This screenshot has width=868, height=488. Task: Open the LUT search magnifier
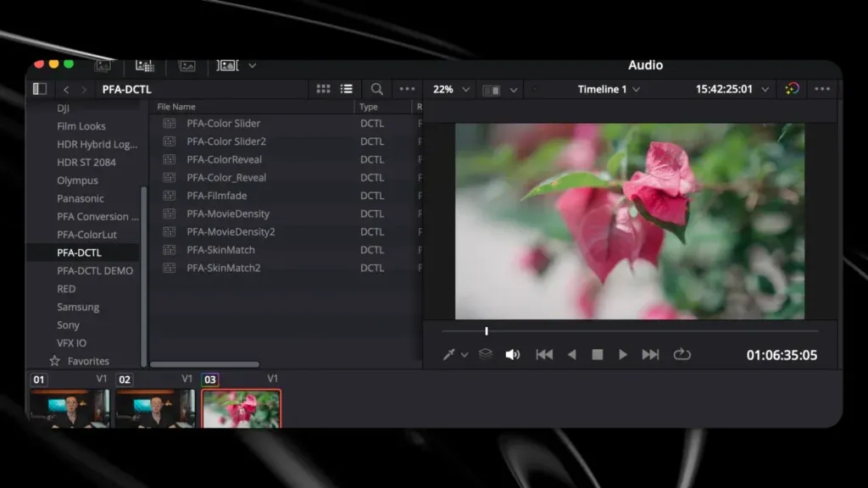tap(377, 89)
